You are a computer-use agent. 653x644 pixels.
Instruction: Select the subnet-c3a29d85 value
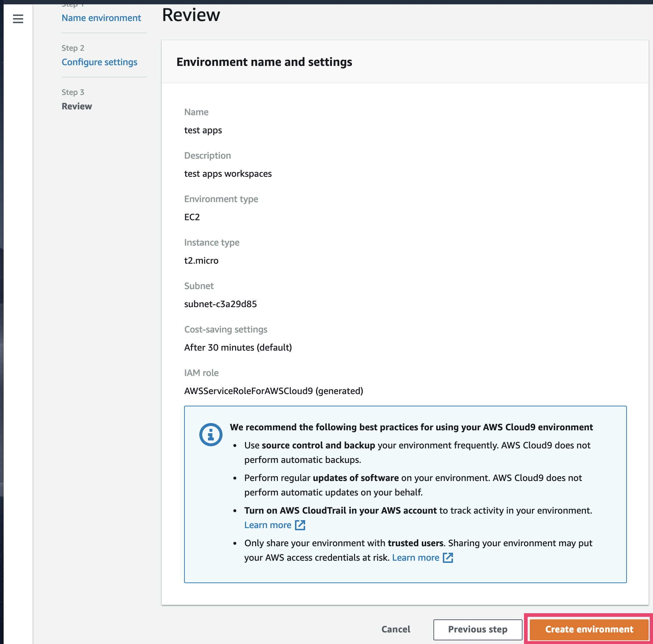click(x=220, y=304)
